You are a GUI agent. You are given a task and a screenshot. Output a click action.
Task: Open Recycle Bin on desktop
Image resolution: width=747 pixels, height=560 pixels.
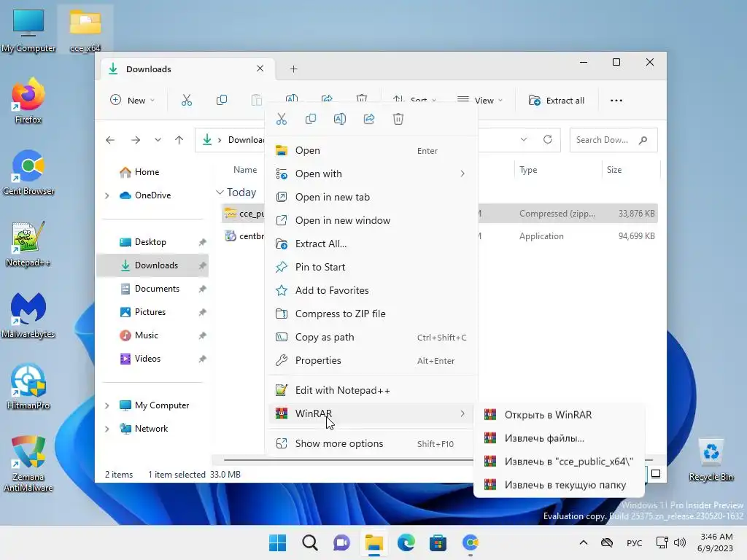(711, 460)
